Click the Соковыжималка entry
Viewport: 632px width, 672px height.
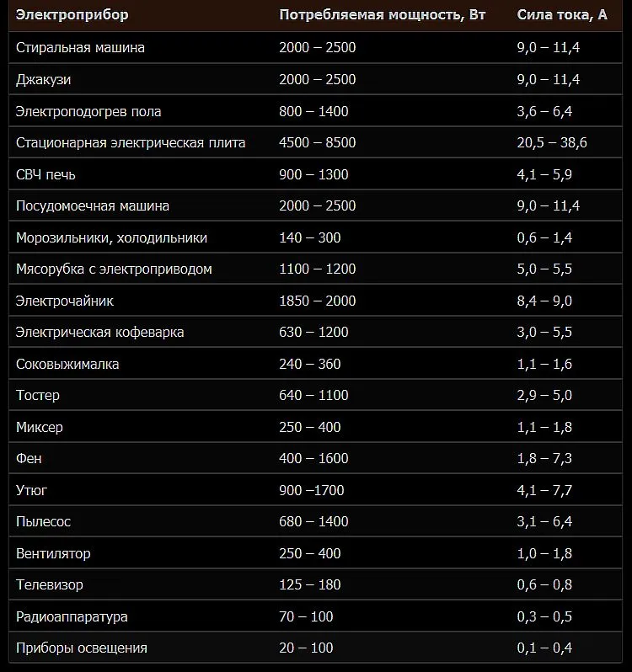[x=67, y=364]
